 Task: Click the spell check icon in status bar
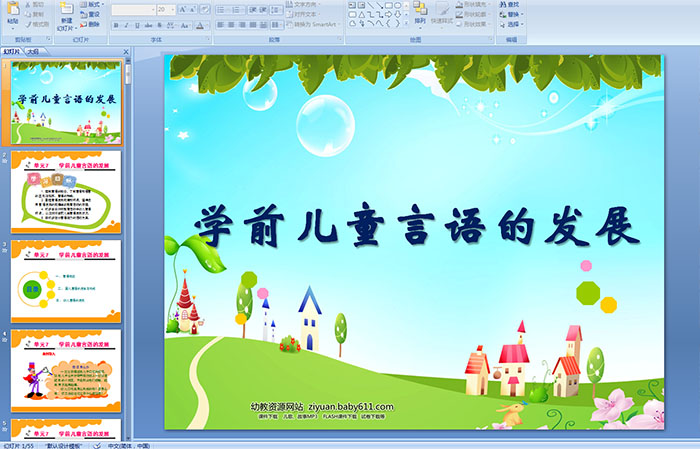(96, 445)
